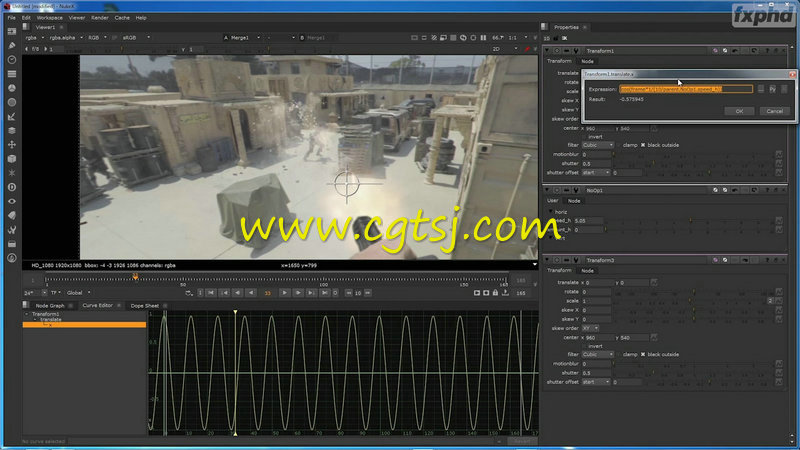
Task: Click the Transform3 rotate slider
Action: pos(694,292)
